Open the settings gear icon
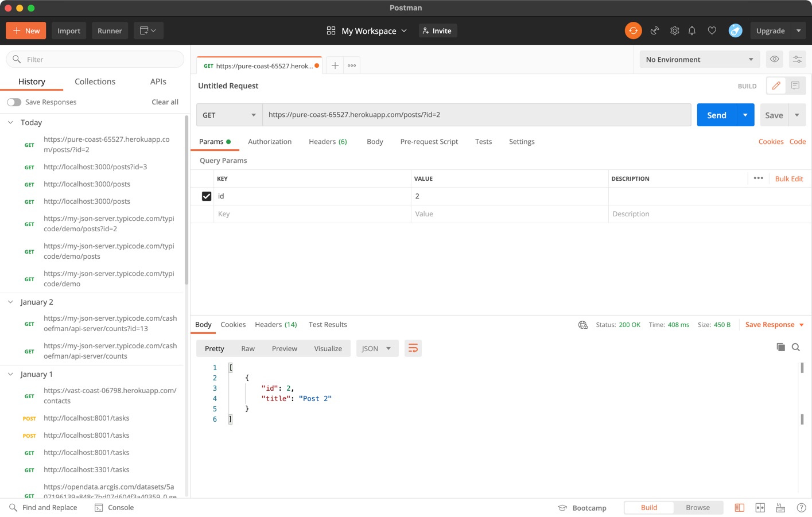This screenshot has width=812, height=517. tap(674, 31)
